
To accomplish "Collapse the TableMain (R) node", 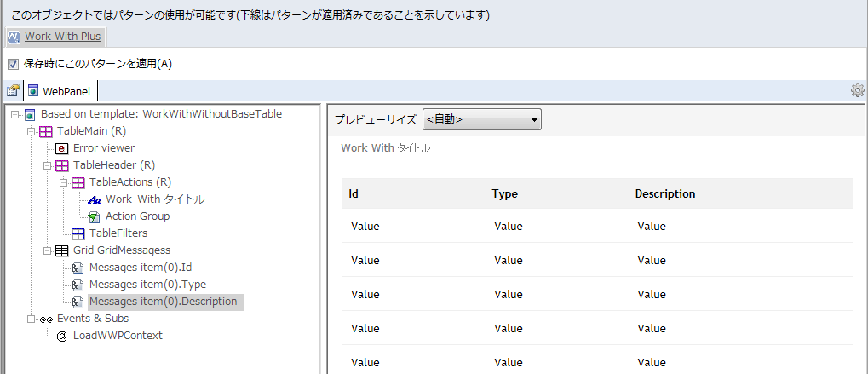I will coord(31,131).
